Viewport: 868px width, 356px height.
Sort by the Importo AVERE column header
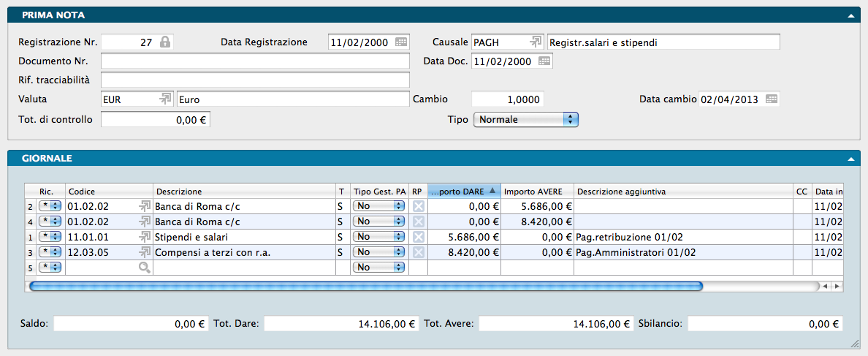coord(537,192)
